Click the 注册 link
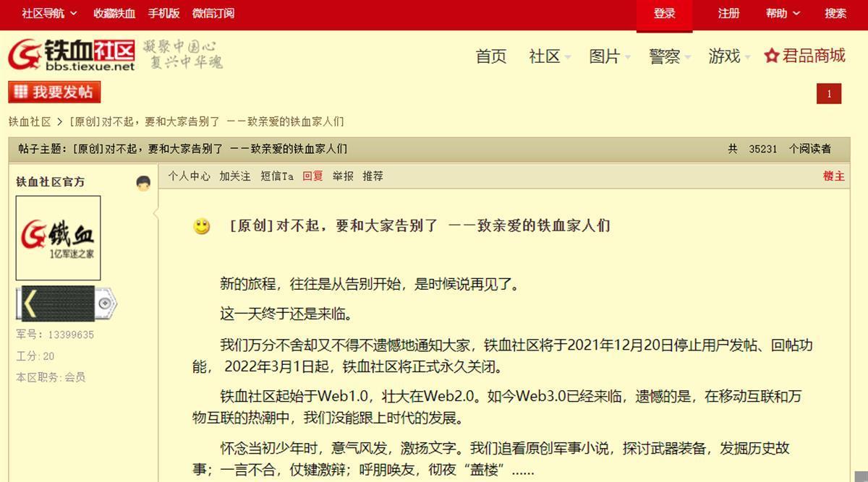This screenshot has width=868, height=482. [727, 13]
